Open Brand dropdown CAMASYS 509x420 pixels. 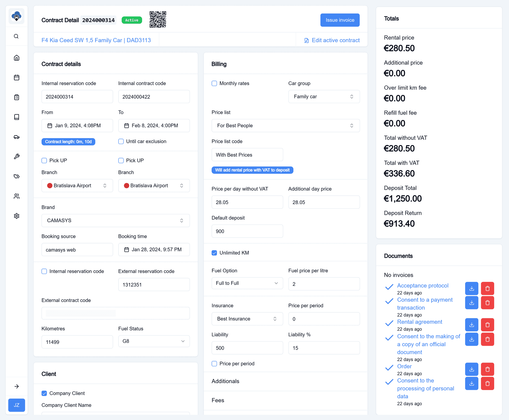coord(116,220)
